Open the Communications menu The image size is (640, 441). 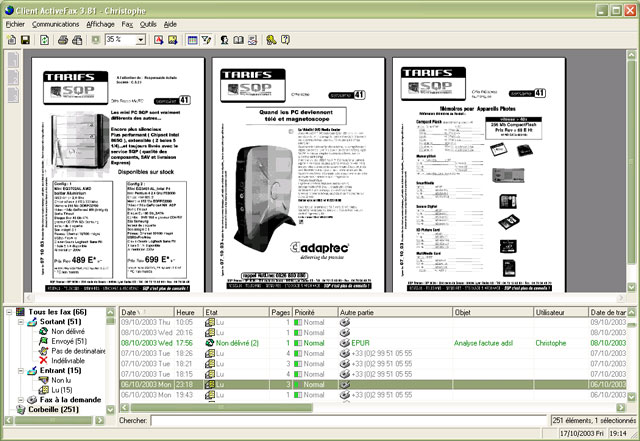coord(55,21)
